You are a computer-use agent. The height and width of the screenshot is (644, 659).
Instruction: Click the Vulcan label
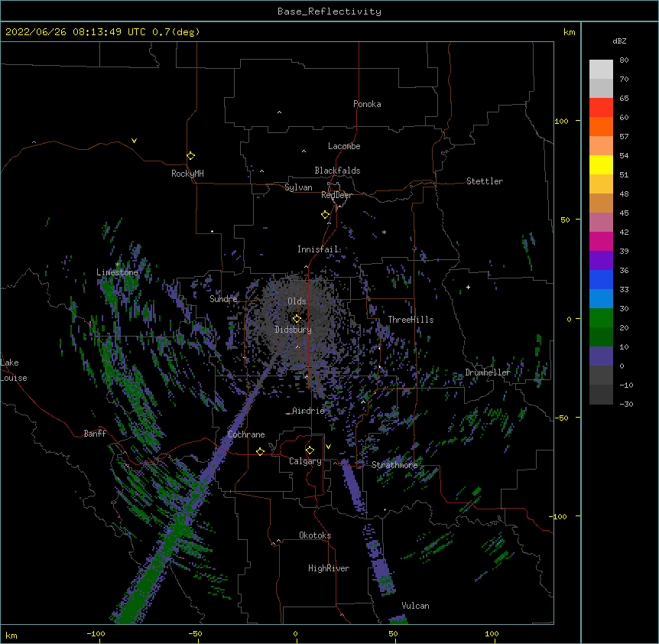point(415,606)
